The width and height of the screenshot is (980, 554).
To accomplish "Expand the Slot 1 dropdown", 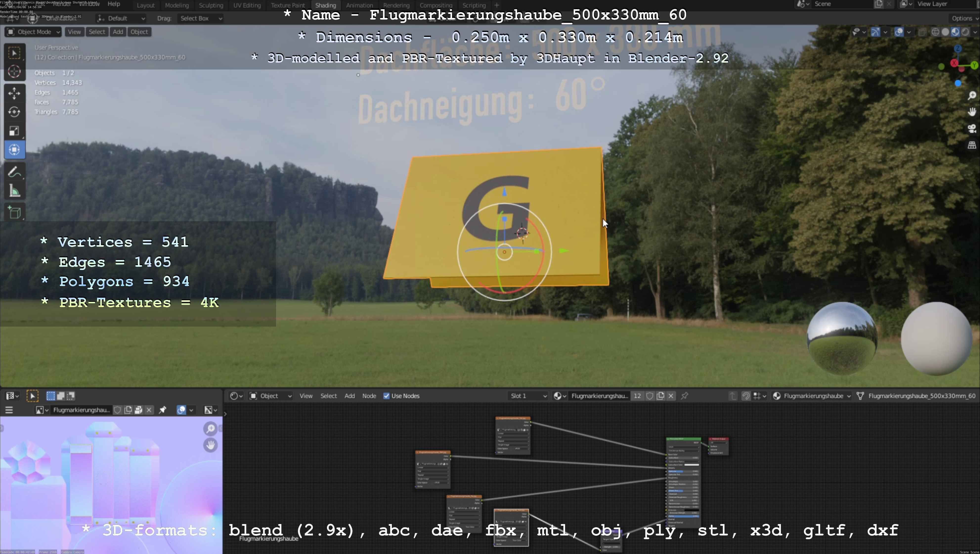I will [528, 396].
